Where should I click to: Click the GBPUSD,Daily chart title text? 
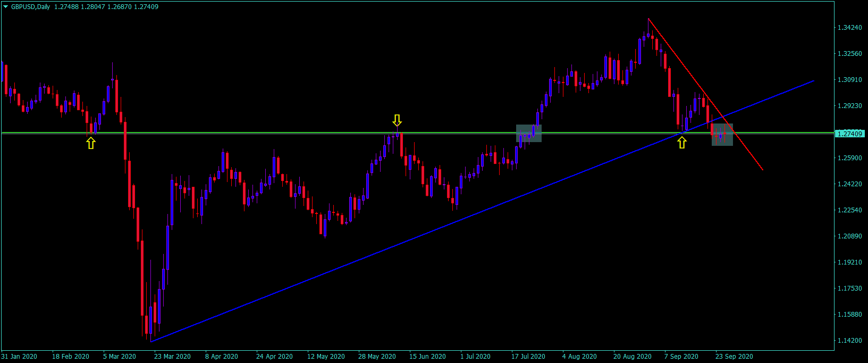[30, 7]
